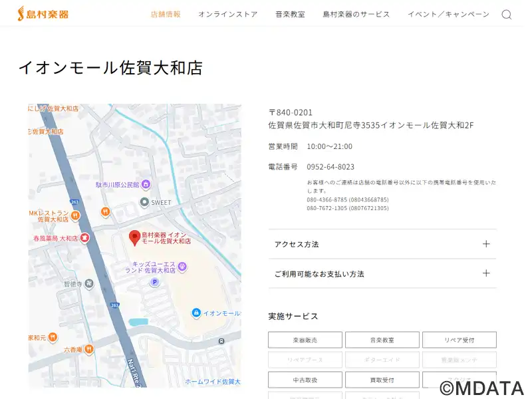
Task: Click the 佐賀大和店 label at map top
Action: [53, 108]
